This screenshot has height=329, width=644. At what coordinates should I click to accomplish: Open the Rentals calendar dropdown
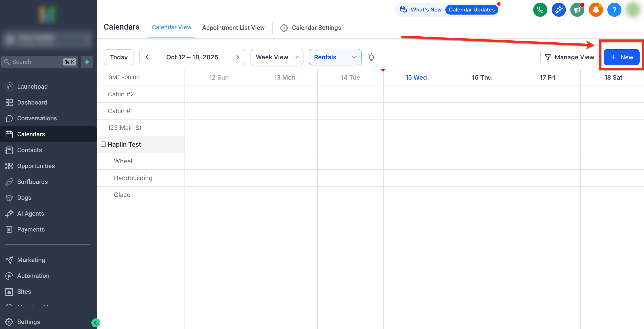click(x=335, y=57)
